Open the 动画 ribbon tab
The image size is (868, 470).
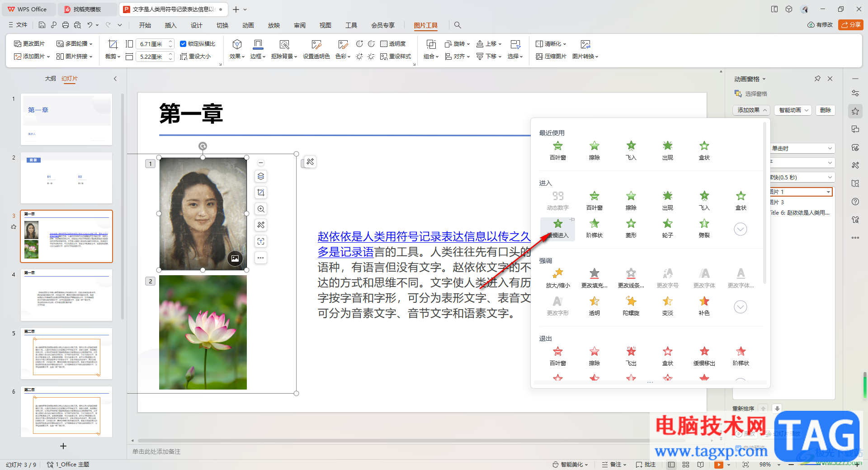[x=248, y=25]
